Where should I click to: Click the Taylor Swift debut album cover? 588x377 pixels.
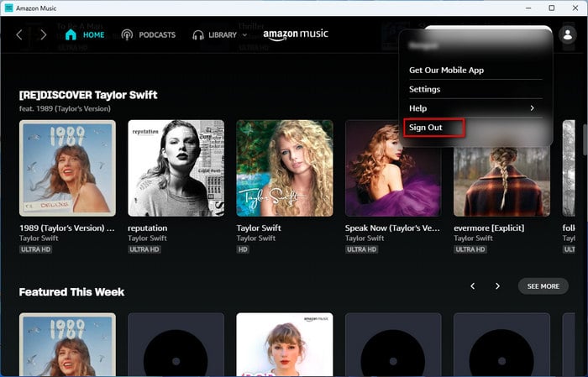(x=285, y=168)
